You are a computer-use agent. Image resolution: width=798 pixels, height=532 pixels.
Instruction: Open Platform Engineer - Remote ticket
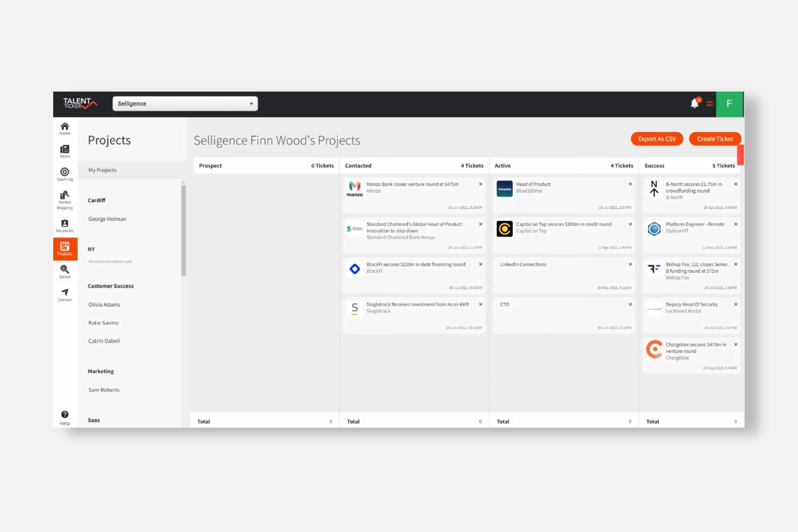(691, 235)
